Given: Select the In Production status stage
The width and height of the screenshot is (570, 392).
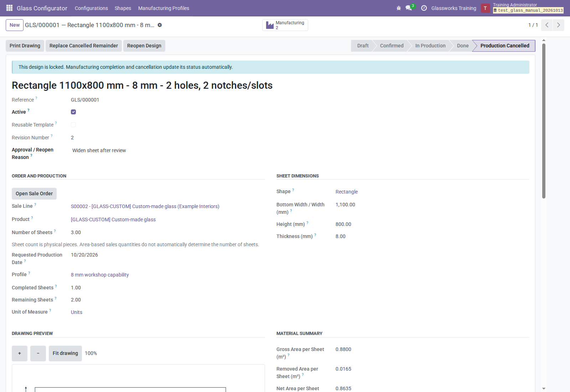Looking at the screenshot, I should tap(430, 46).
